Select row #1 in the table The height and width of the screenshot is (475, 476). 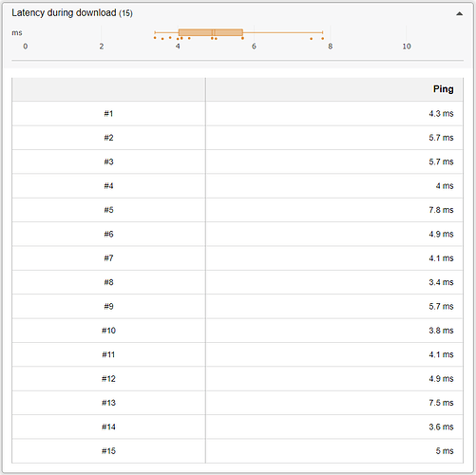[238, 113]
